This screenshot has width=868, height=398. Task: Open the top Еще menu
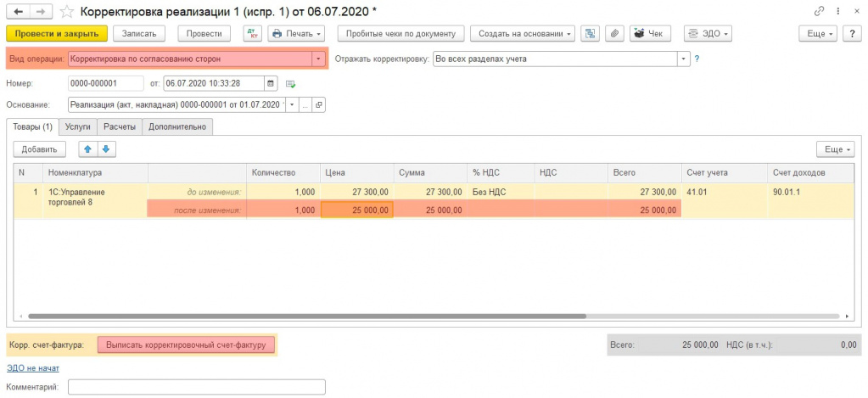coord(820,34)
